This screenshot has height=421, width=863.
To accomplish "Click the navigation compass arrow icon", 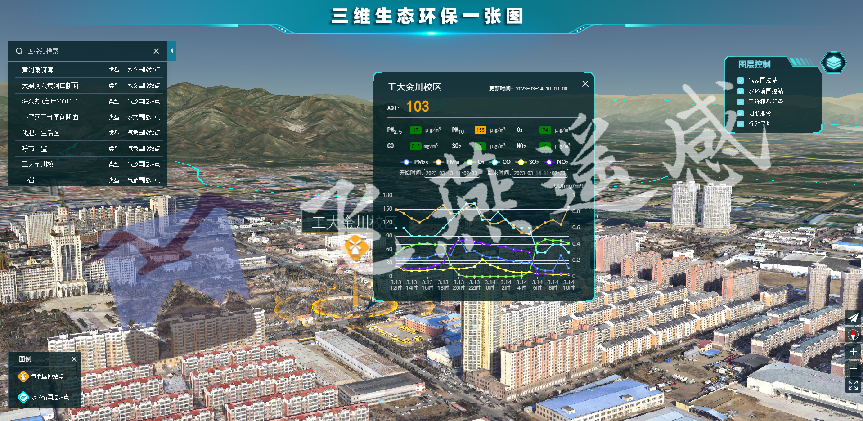I will [x=853, y=318].
